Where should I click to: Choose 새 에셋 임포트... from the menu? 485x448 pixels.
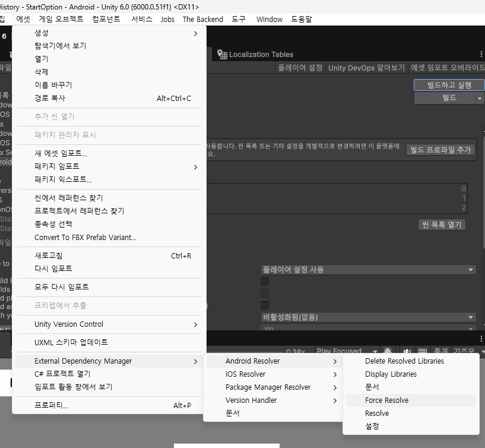pyautogui.click(x=109, y=153)
